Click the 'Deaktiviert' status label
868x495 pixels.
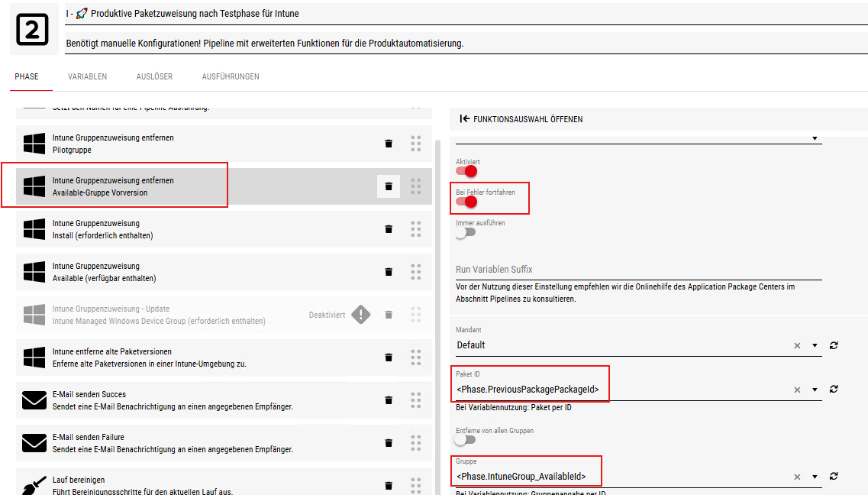(x=328, y=315)
